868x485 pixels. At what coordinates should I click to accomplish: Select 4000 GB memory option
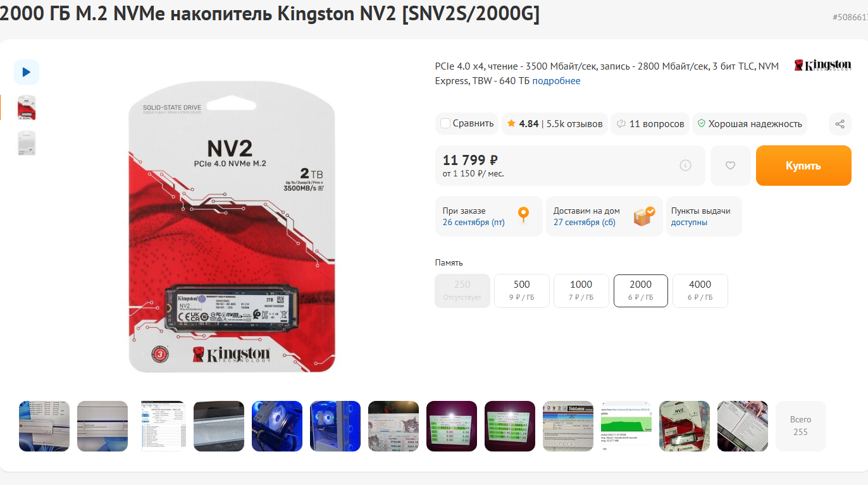(x=700, y=290)
